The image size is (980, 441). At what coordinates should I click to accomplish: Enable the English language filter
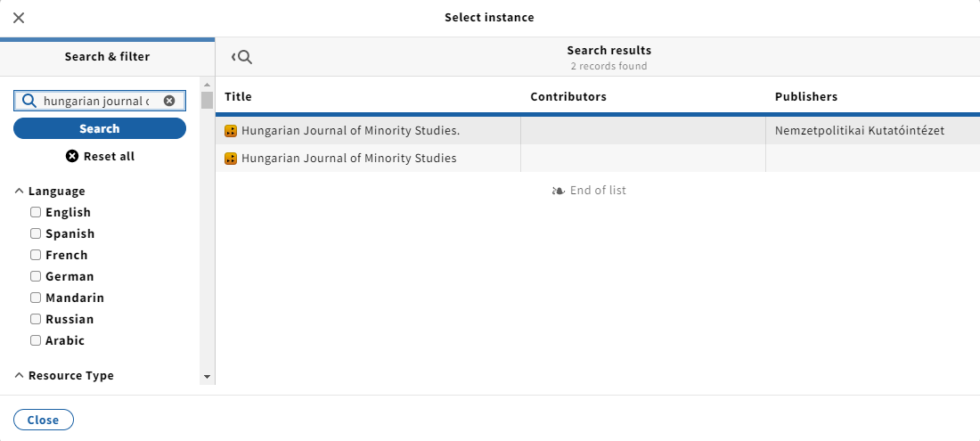[x=36, y=212]
